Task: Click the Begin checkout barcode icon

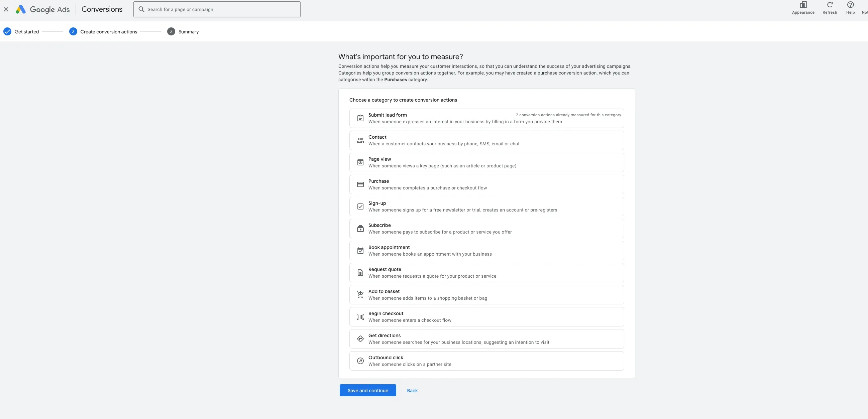Action: (360, 317)
